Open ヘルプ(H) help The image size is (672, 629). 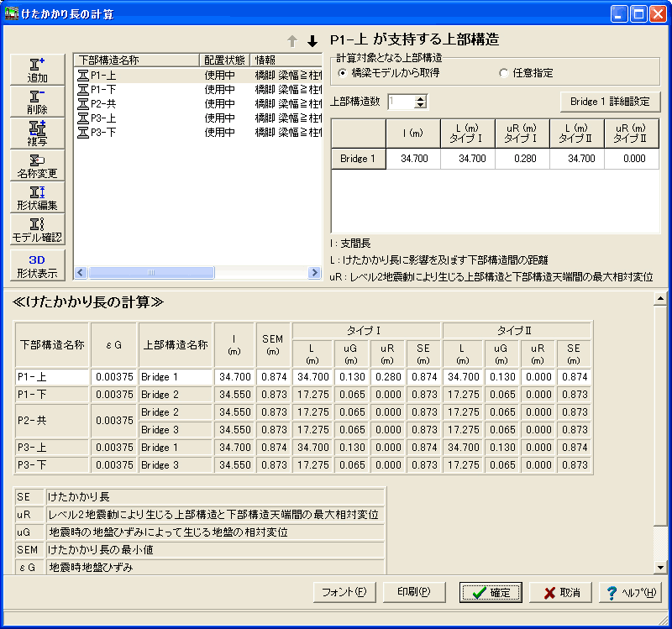(x=630, y=592)
